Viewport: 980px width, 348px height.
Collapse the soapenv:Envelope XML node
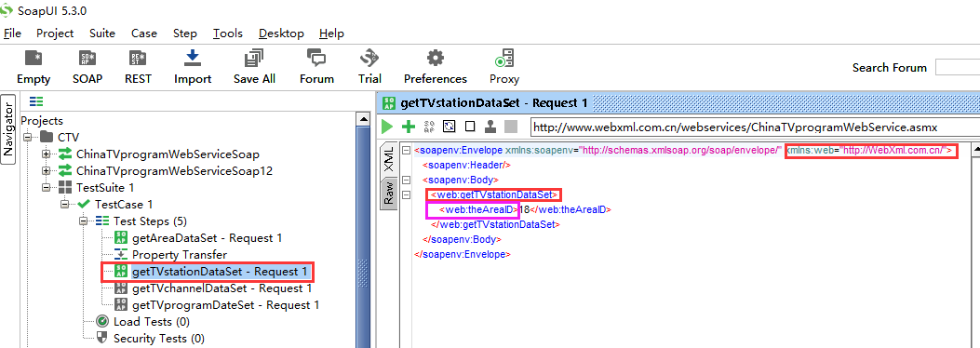pos(407,151)
